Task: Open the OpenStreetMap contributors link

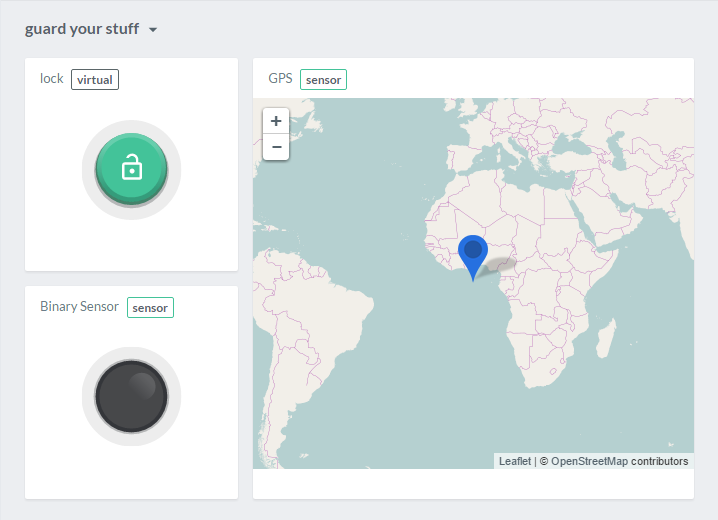Action: pos(619,461)
